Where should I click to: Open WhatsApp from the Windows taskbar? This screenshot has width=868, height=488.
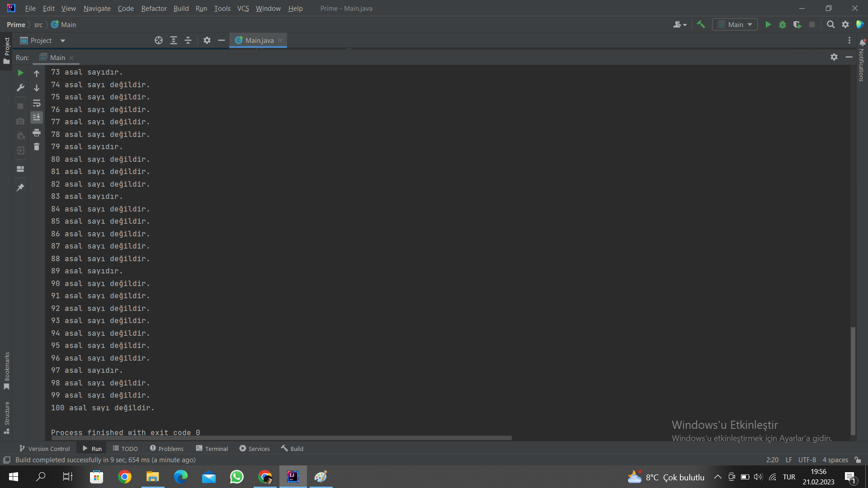(236, 477)
